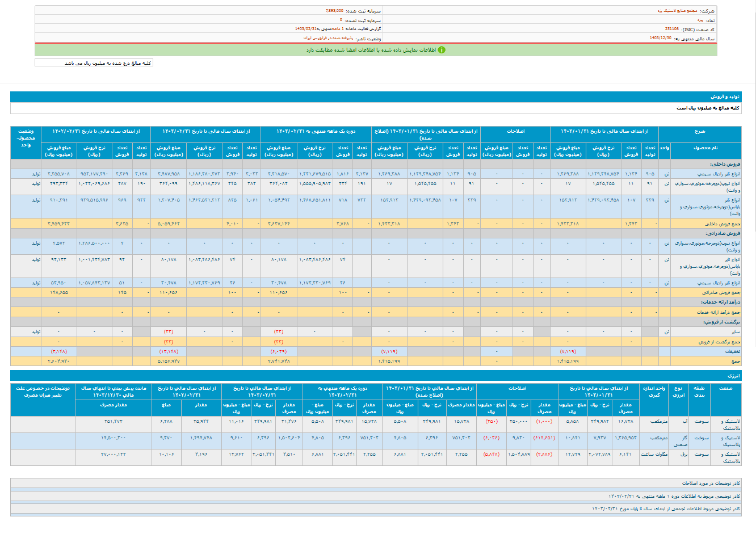Click the مگاوات ساعت unit cell
The height and width of the screenshot is (542, 756).
coord(654,454)
